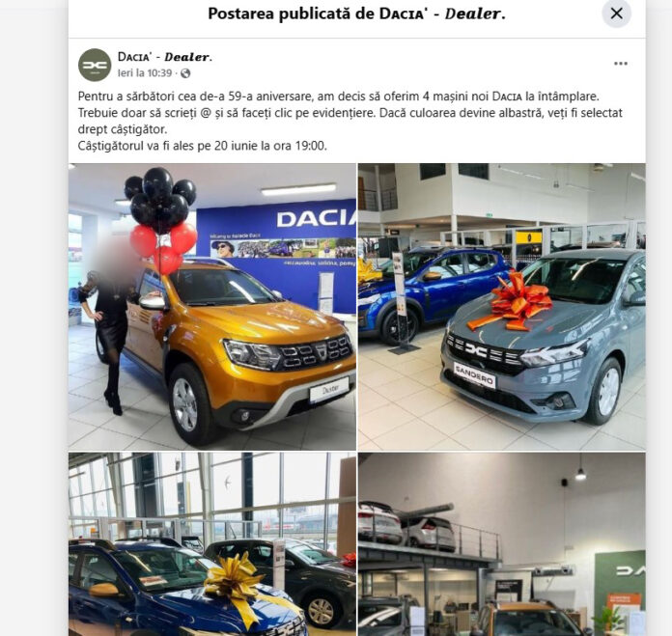The height and width of the screenshot is (636, 672).
Task: Open Dacia Dealer profile picture
Action: coord(95,65)
